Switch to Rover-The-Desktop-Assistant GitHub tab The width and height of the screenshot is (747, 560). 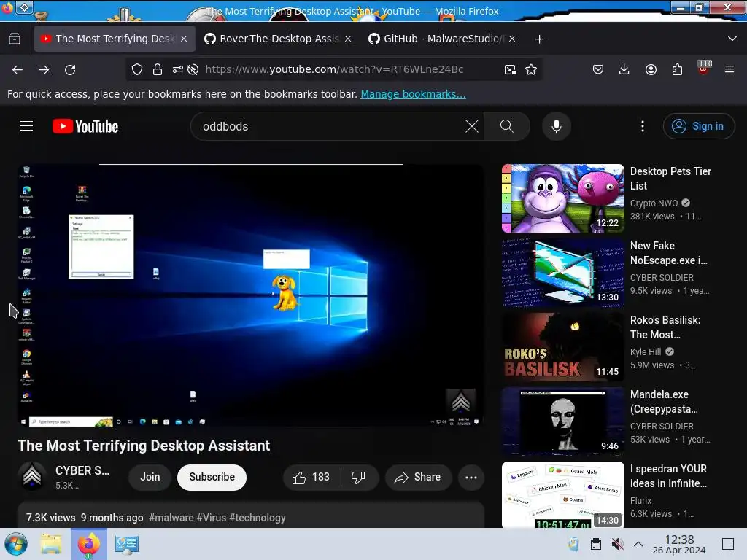[x=278, y=39]
